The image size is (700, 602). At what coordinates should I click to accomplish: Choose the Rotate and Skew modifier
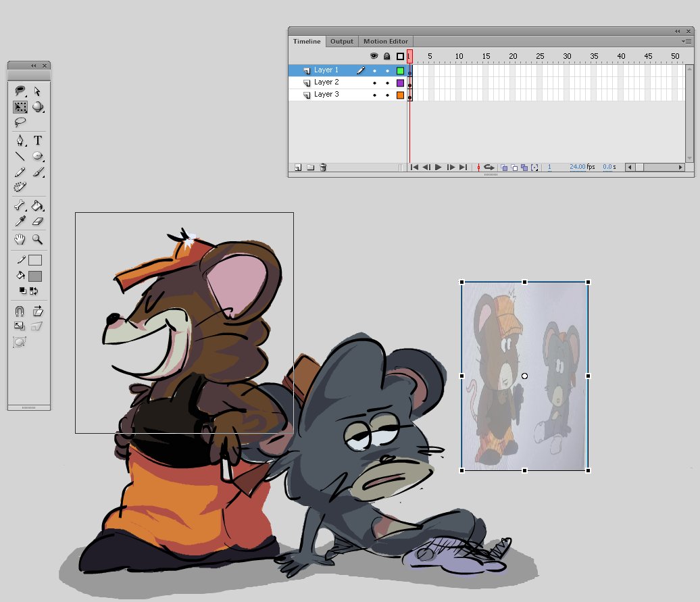tap(38, 311)
